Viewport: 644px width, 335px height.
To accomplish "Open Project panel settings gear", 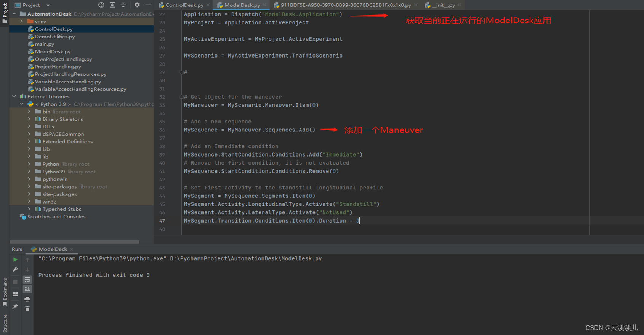I will tap(137, 5).
